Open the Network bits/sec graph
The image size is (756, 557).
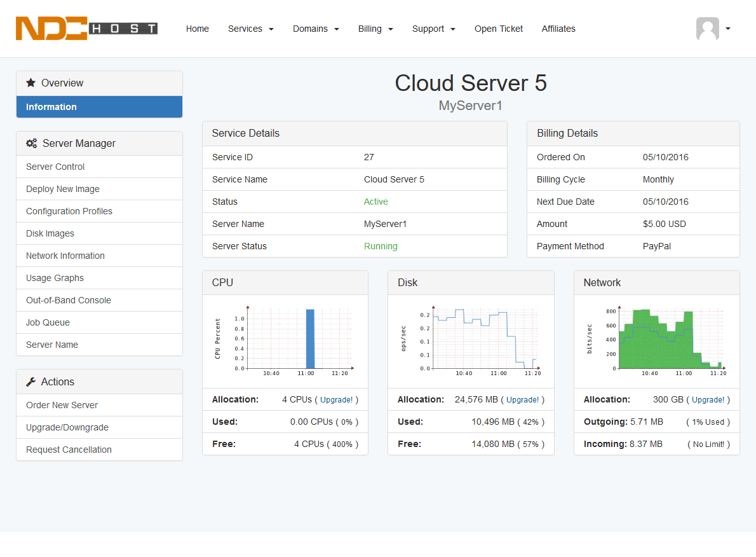click(x=656, y=340)
